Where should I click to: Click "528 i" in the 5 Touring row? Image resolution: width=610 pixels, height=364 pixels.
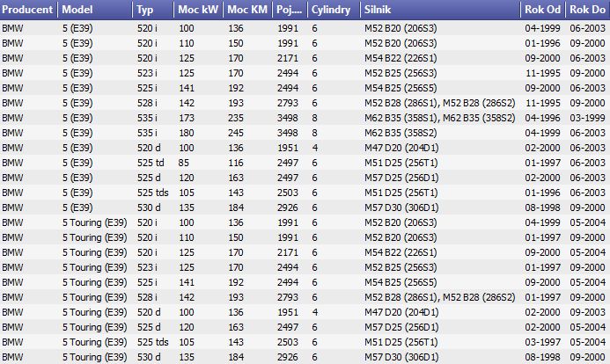click(x=147, y=297)
